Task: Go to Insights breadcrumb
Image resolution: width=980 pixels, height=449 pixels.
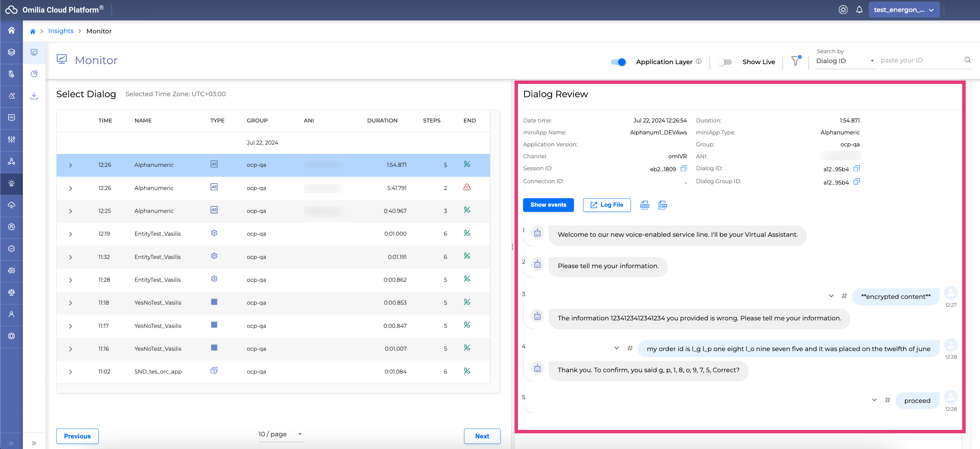Action: click(61, 31)
